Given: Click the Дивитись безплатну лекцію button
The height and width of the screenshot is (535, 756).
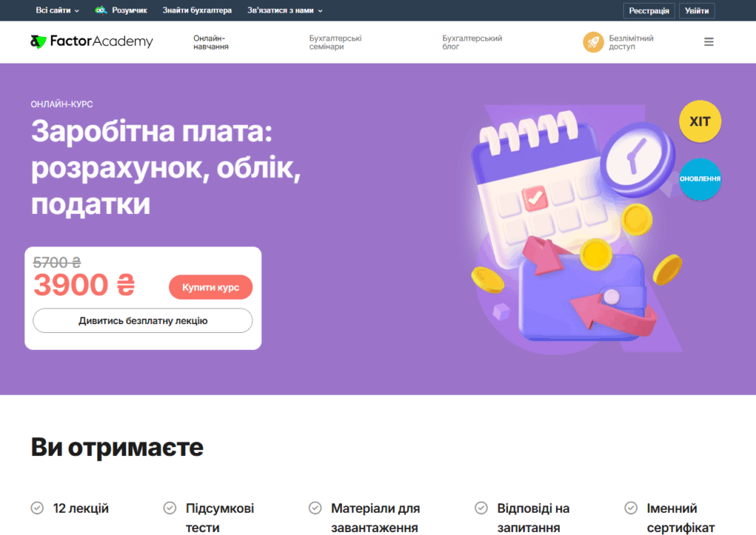Looking at the screenshot, I should click(x=142, y=320).
